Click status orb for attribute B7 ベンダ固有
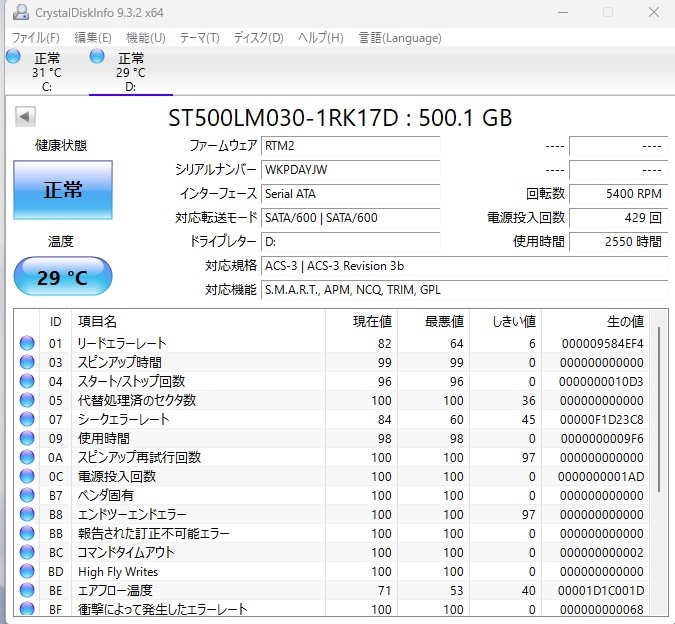The height and width of the screenshot is (624, 675). click(x=27, y=495)
